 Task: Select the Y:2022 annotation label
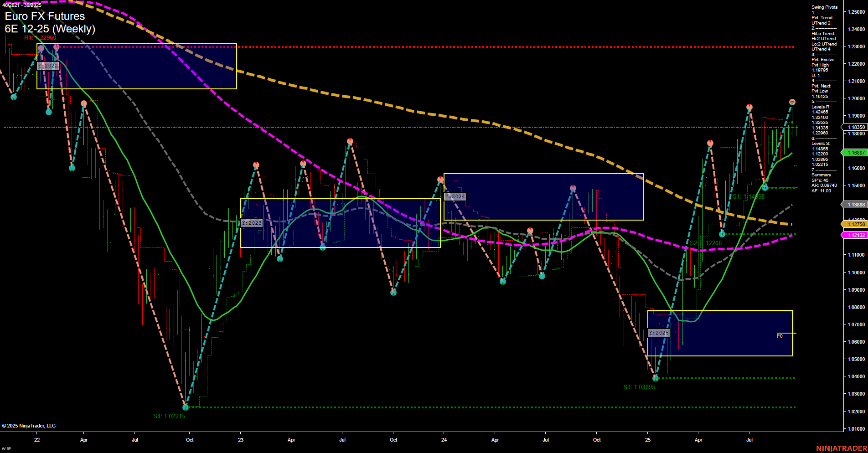click(x=47, y=66)
